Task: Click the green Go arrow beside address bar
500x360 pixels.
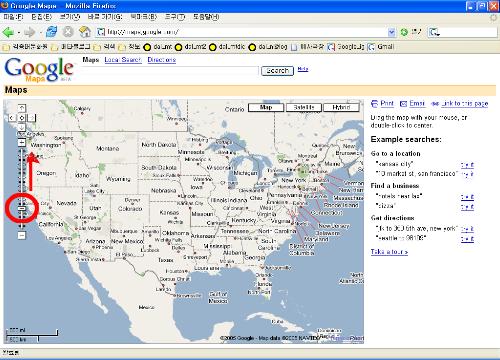Action: tap(404, 32)
